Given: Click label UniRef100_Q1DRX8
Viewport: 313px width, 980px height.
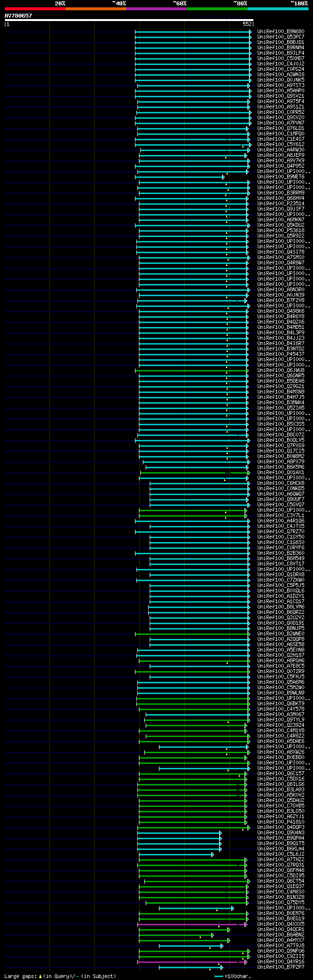Looking at the screenshot, I should point(281,574).
